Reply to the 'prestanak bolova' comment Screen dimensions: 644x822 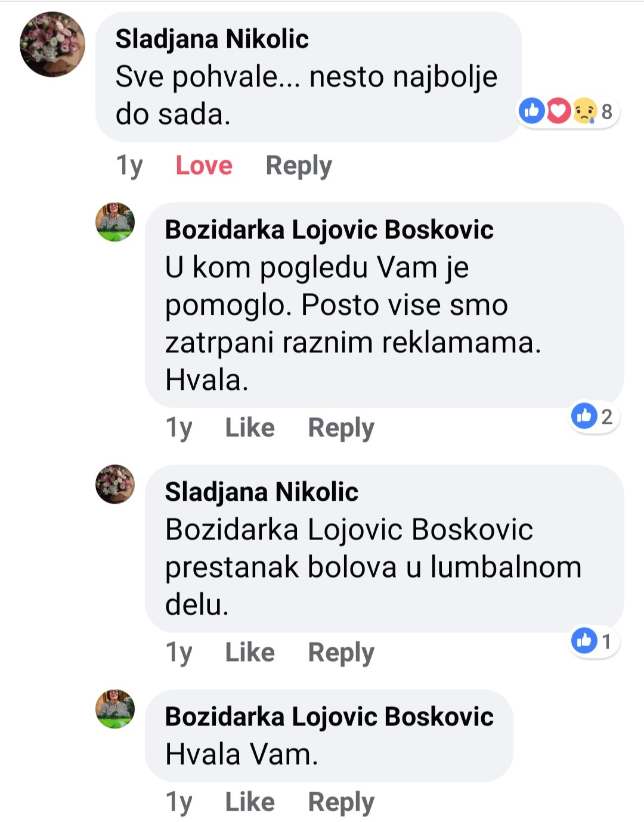coord(341,653)
